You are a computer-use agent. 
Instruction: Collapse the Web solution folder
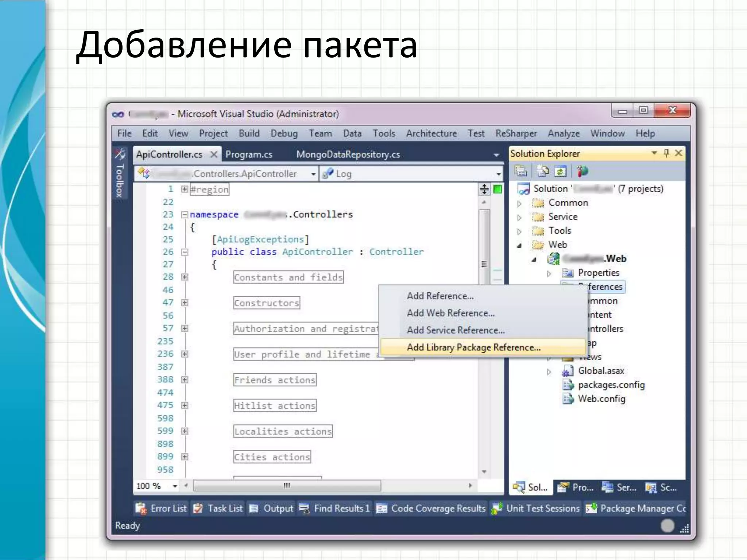pos(519,245)
